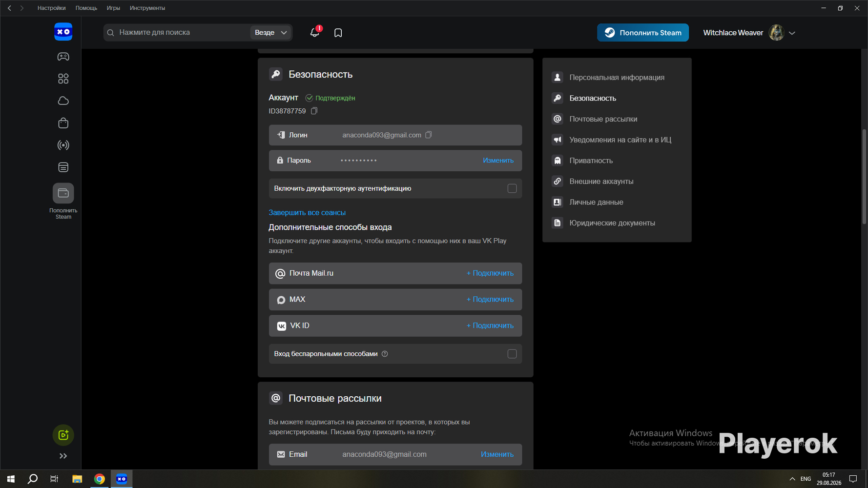Open the Игры menu
This screenshot has width=868, height=488.
(113, 8)
